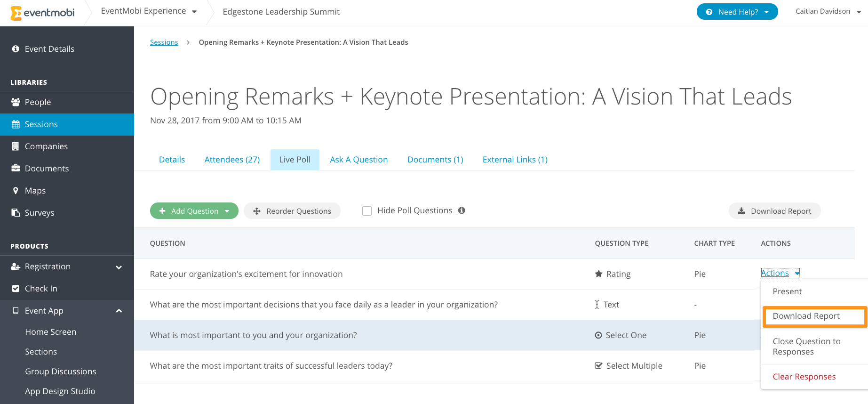Click Edgestone Leadership Summit event name

coord(281,12)
